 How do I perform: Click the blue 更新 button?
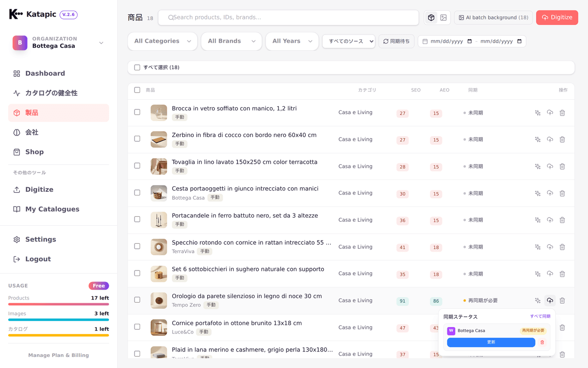coord(491,342)
